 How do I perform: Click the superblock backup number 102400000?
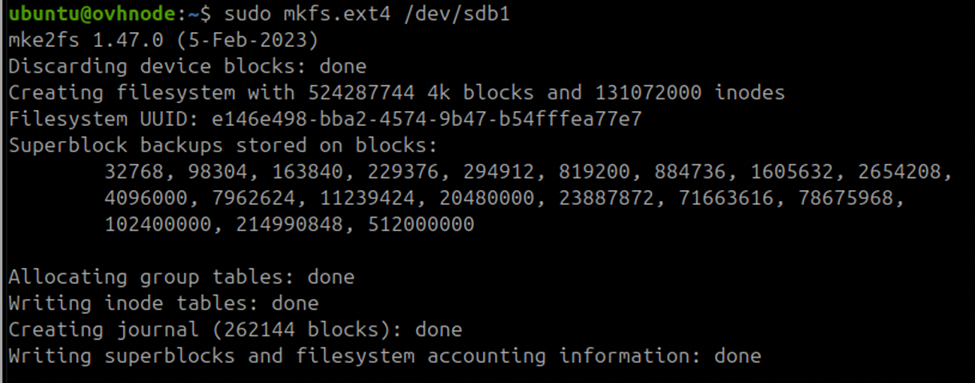click(158, 224)
